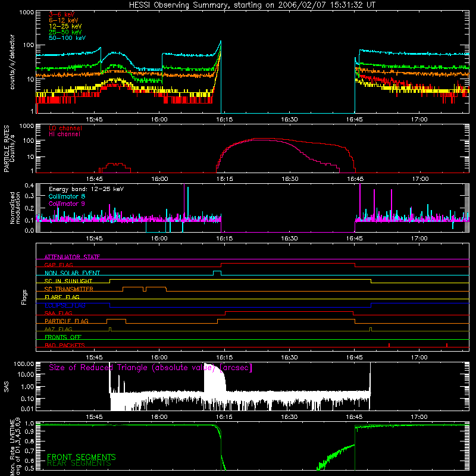Click the ECLIPSE_FLAG label

click(x=65, y=305)
